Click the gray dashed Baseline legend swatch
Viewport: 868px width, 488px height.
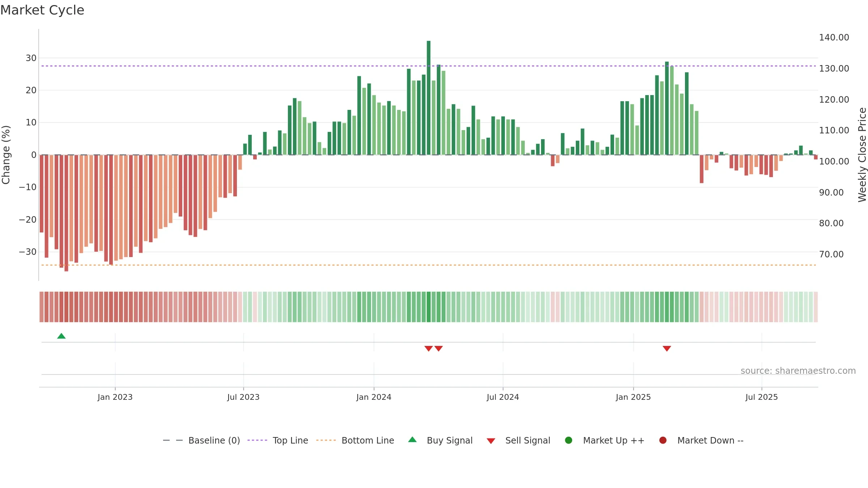click(x=173, y=440)
